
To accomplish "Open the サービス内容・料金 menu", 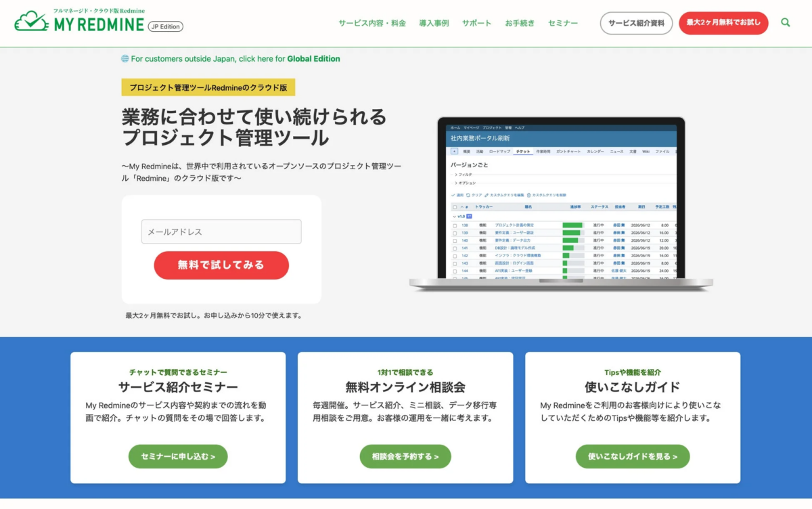I will coord(372,23).
